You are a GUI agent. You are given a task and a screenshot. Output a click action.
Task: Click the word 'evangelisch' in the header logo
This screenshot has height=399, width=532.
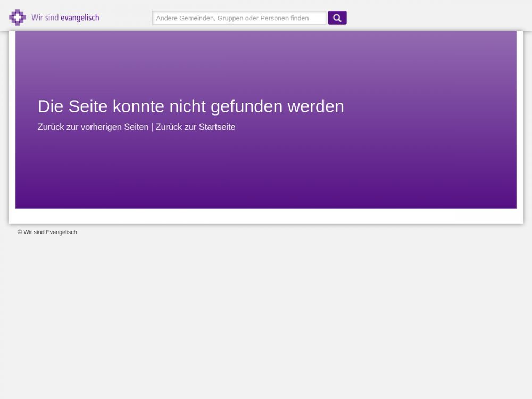coord(80,18)
